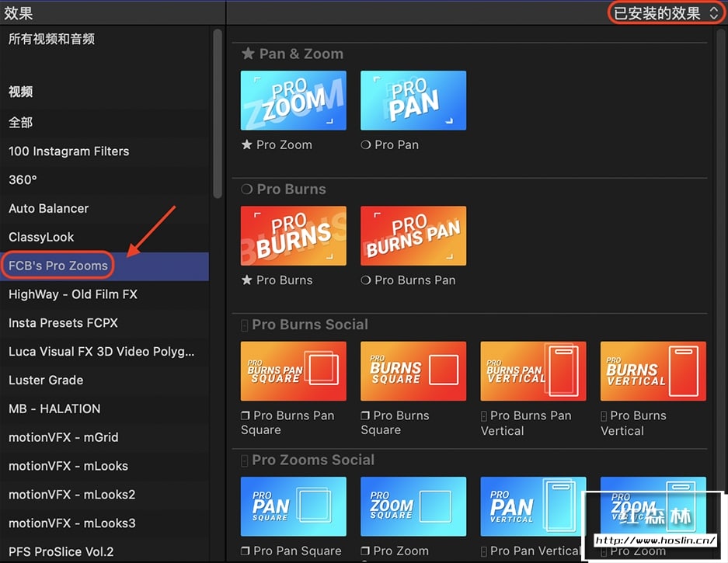Viewport: 728px width, 563px height.
Task: Click the Pro Burns Pan Vertical label
Action: 526,422
